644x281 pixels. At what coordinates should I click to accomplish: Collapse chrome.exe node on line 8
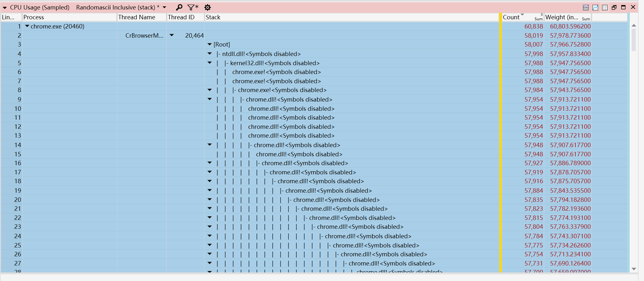(210, 90)
